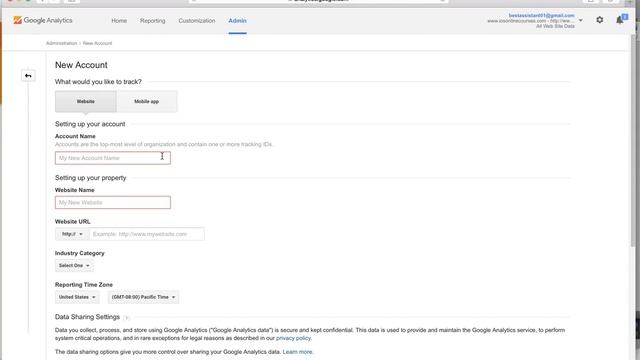Expand the account selector dropdown arrow
The image size is (640, 360).
point(580,20)
